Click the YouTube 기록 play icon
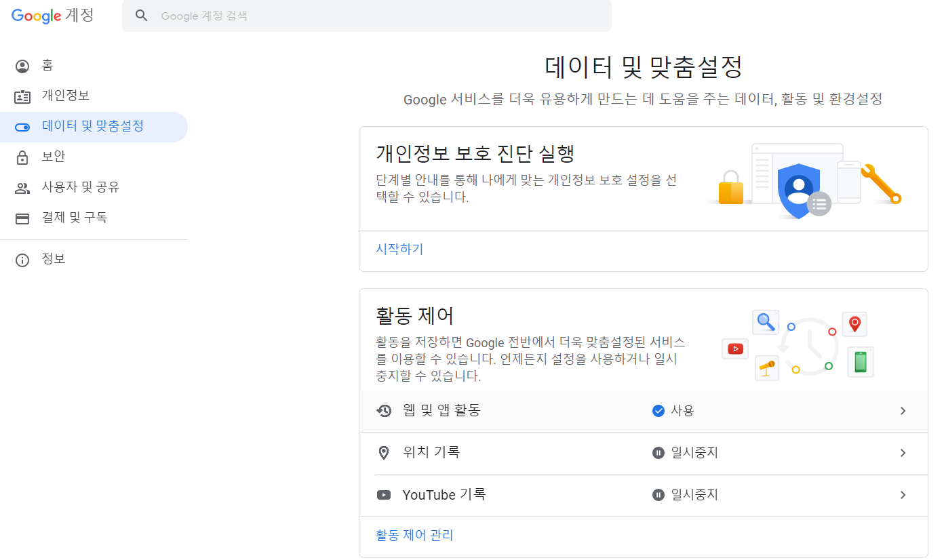 pos(384,495)
